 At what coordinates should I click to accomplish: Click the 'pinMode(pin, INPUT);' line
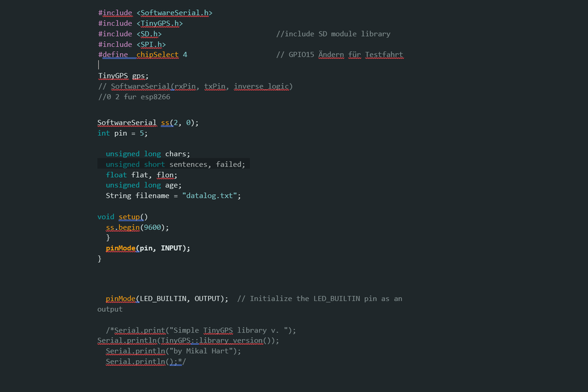coord(147,248)
